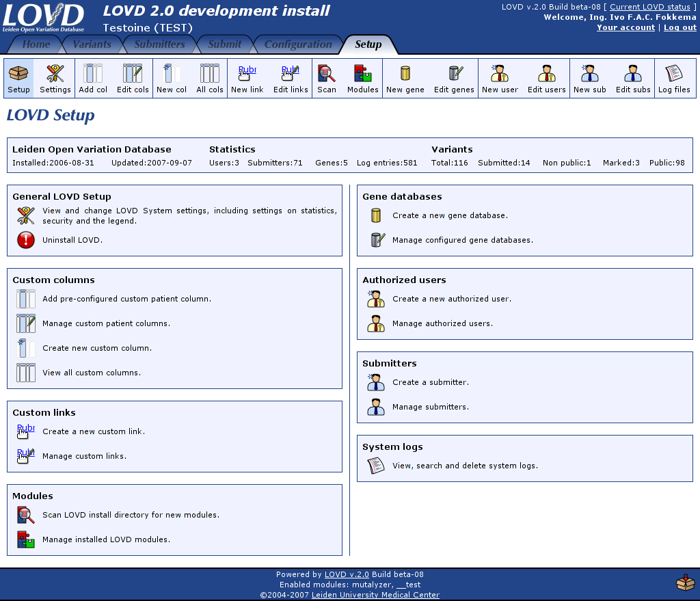
Task: Open the LOVD v.2.0 footer link
Action: [347, 574]
